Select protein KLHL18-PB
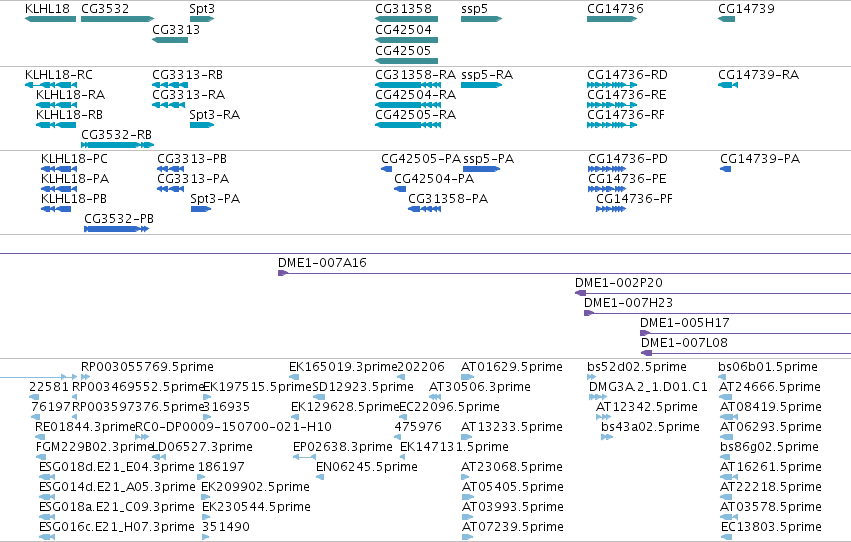Viewport: 851px width, 542px height. [56, 209]
